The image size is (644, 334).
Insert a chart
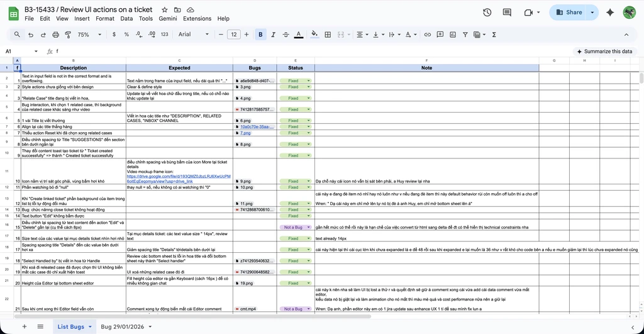point(453,35)
